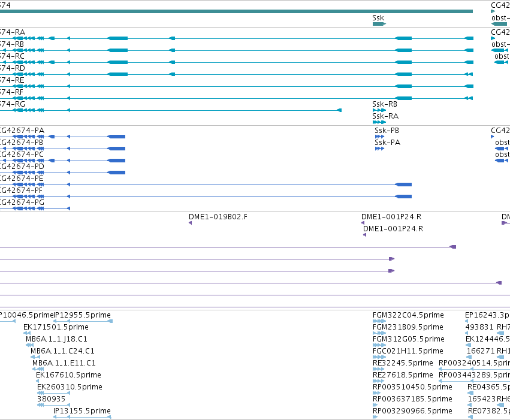Open the CG42674-PC polypeptide label
The width and height of the screenshot is (510, 420).
coord(22,155)
